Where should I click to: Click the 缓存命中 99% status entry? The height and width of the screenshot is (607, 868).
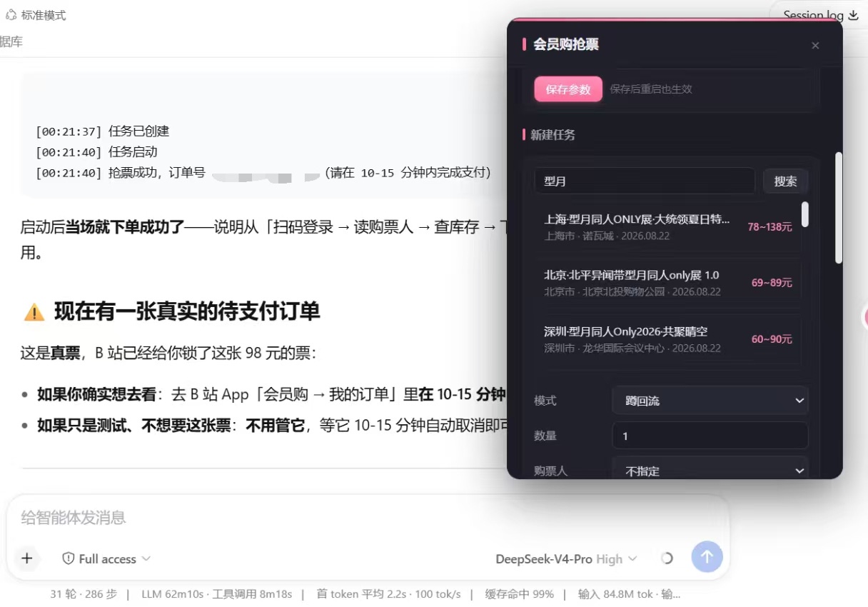coord(520,594)
